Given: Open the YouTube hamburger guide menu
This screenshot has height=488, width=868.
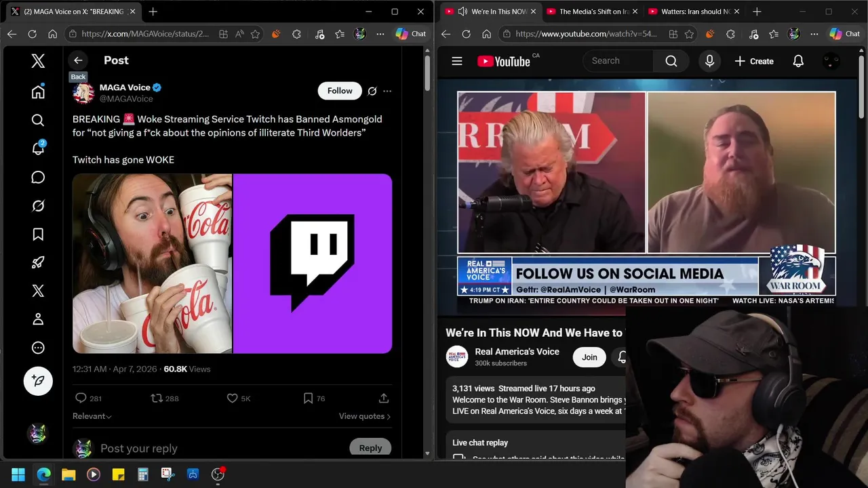Looking at the screenshot, I should (457, 61).
